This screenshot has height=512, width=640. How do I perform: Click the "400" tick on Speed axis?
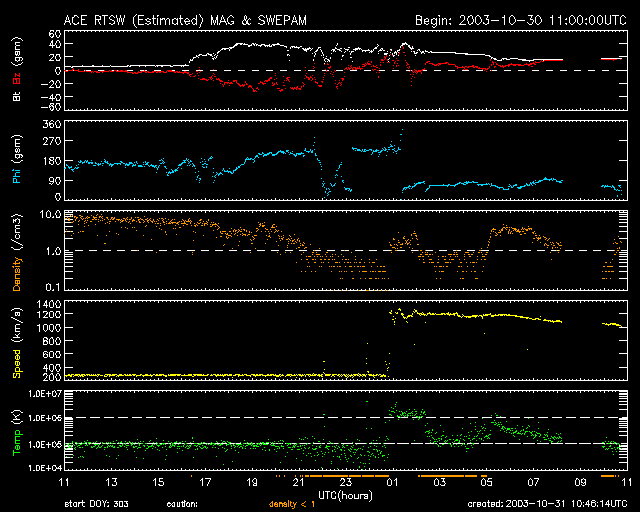pyautogui.click(x=52, y=368)
